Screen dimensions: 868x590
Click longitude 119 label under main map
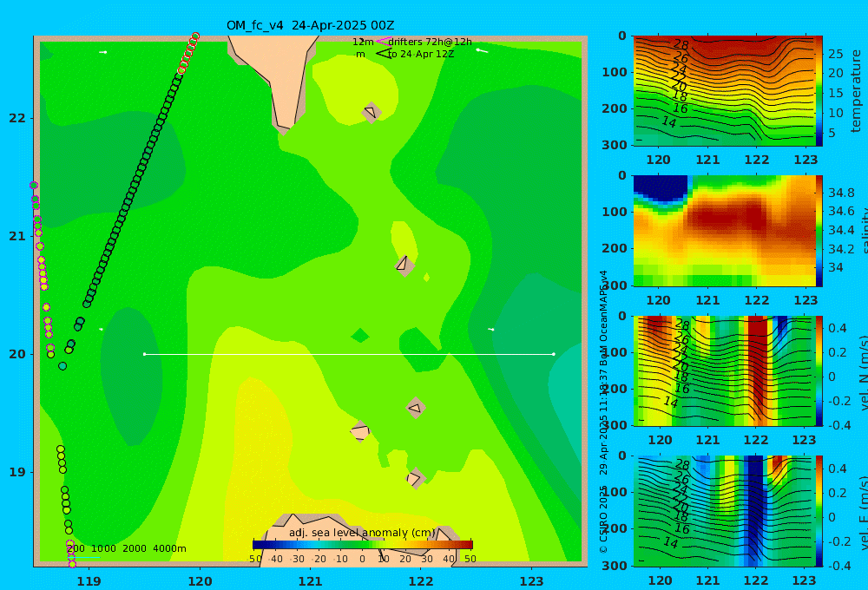[89, 581]
